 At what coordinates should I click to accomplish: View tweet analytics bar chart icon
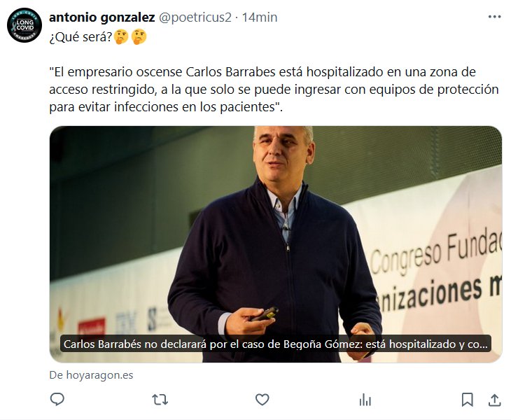point(365,400)
